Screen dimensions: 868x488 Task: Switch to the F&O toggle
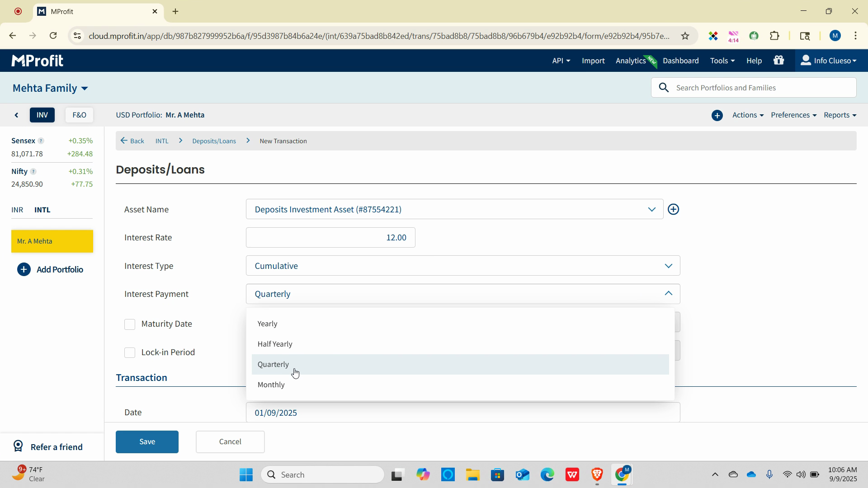coord(79,115)
